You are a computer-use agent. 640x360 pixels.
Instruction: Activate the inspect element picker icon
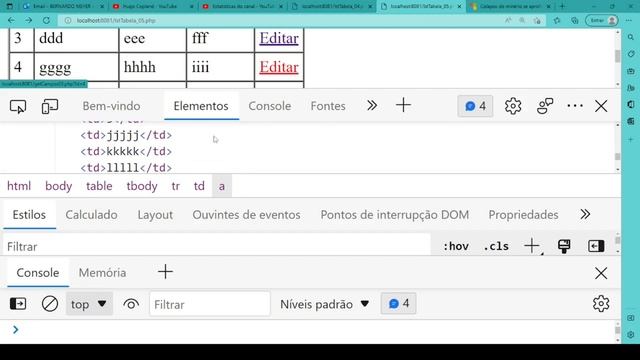(18, 107)
